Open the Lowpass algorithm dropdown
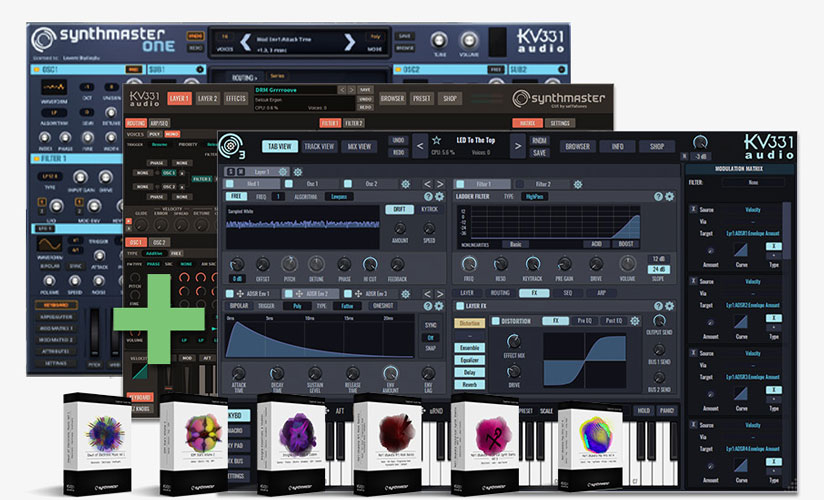The width and height of the screenshot is (824, 500). point(338,197)
